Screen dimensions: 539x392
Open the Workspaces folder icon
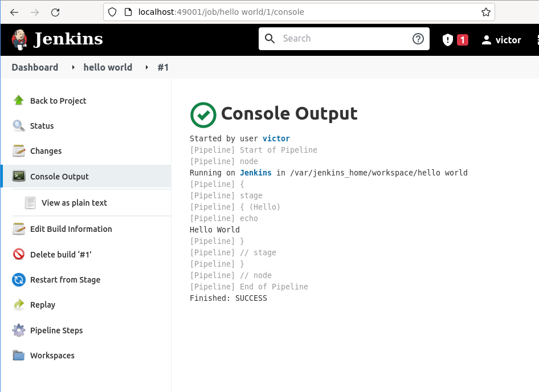coord(19,356)
